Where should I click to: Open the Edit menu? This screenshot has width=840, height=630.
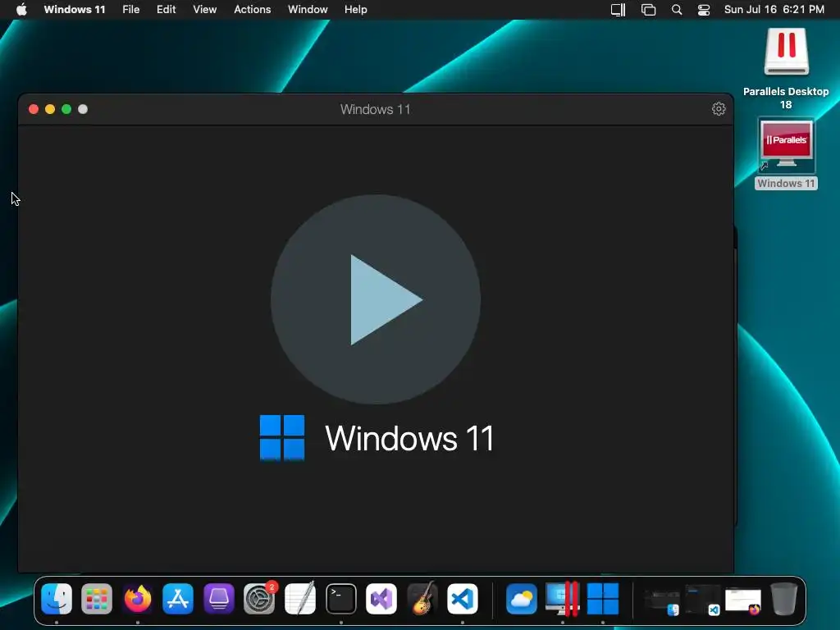click(x=166, y=10)
